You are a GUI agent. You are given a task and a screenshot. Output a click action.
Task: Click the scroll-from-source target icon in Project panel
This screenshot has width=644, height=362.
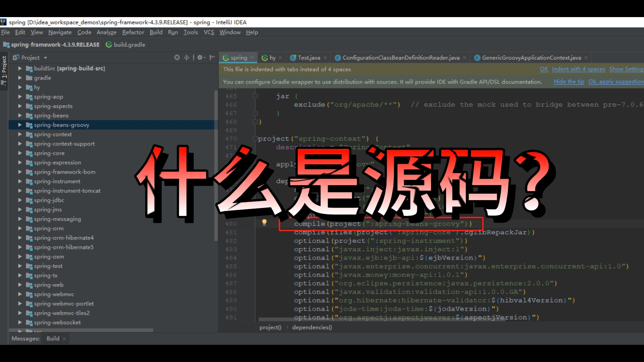[x=177, y=58]
